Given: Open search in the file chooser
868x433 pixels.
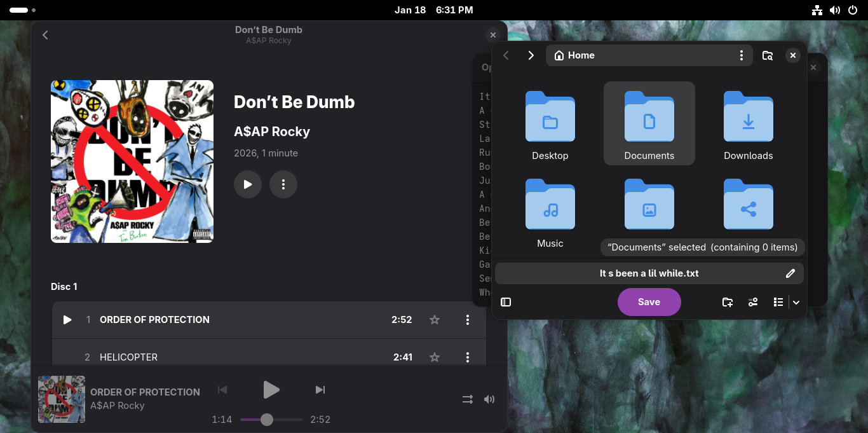Looking at the screenshot, I should (x=768, y=55).
